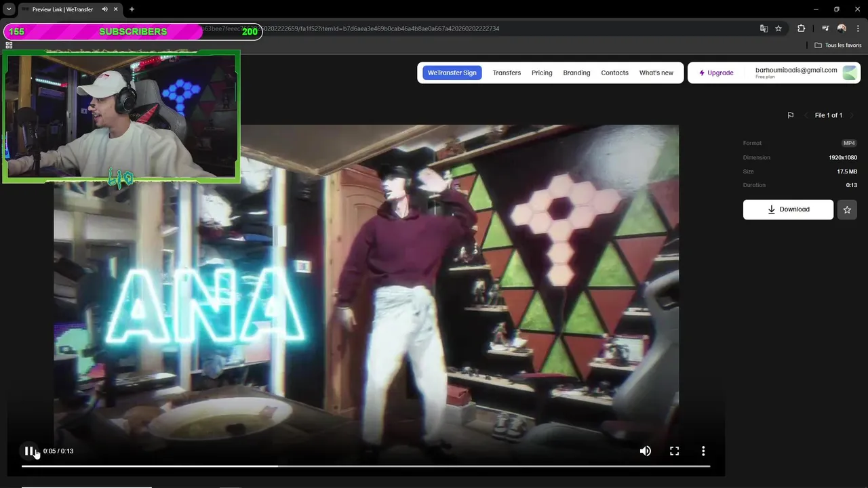Open the WeTransfer Sign button

pos(452,73)
